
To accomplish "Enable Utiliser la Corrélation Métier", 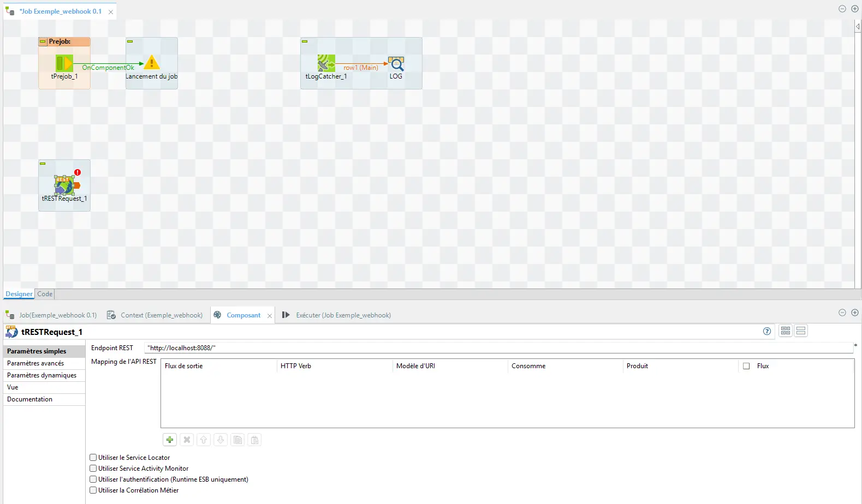I will coord(93,490).
